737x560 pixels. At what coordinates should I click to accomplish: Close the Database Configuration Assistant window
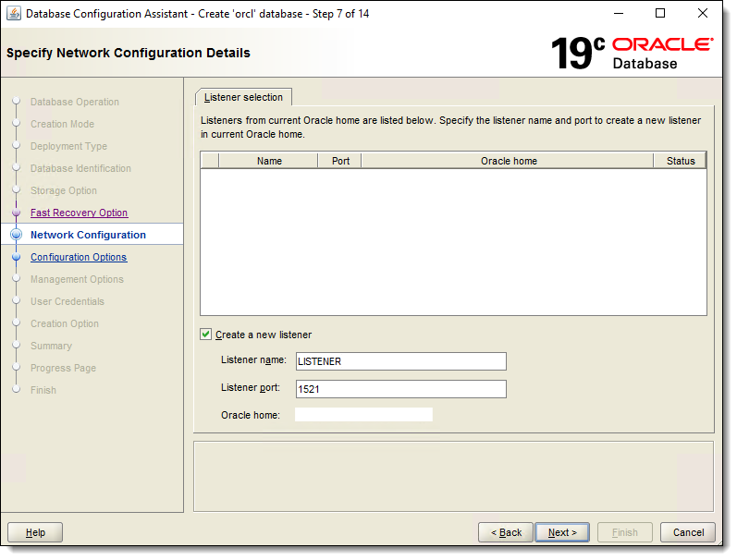click(702, 13)
